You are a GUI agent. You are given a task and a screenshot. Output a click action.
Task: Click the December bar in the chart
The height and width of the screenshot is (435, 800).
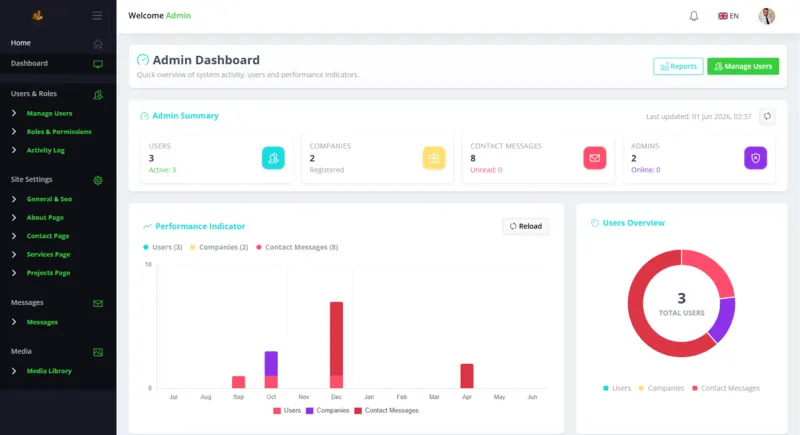tap(336, 345)
